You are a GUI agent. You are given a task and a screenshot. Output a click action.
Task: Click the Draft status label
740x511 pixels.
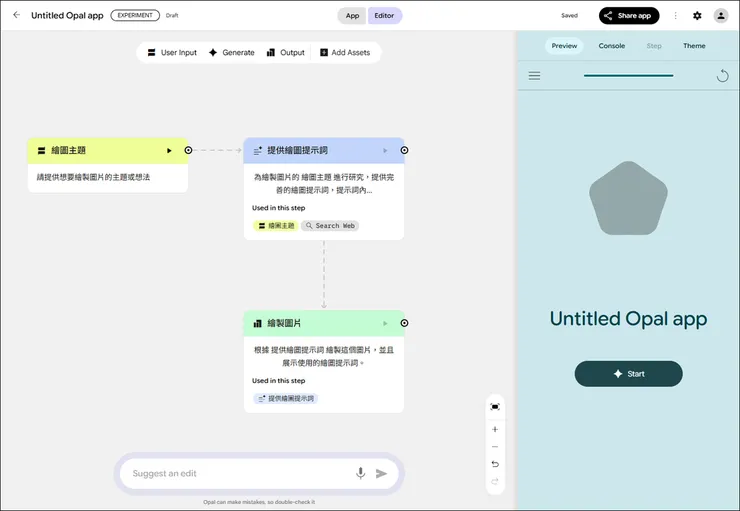point(172,16)
